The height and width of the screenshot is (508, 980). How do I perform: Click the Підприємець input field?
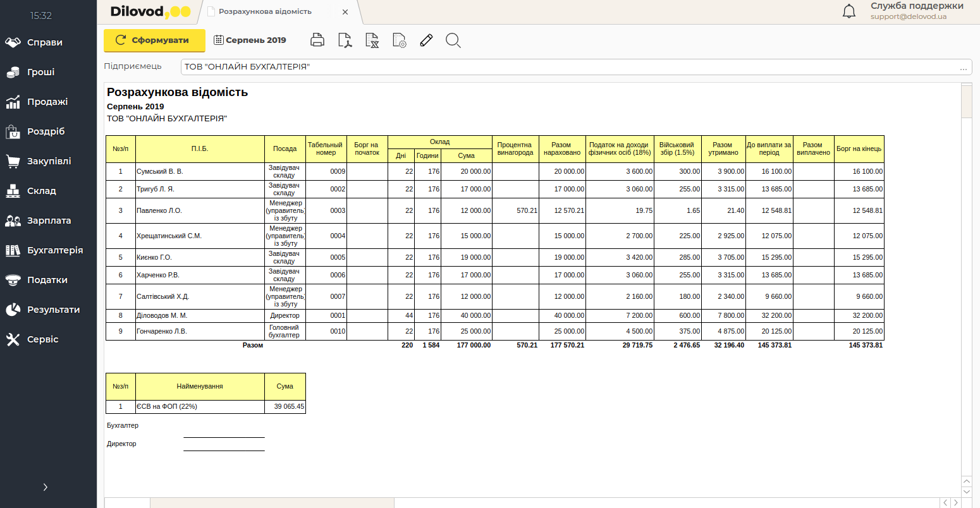(x=569, y=67)
